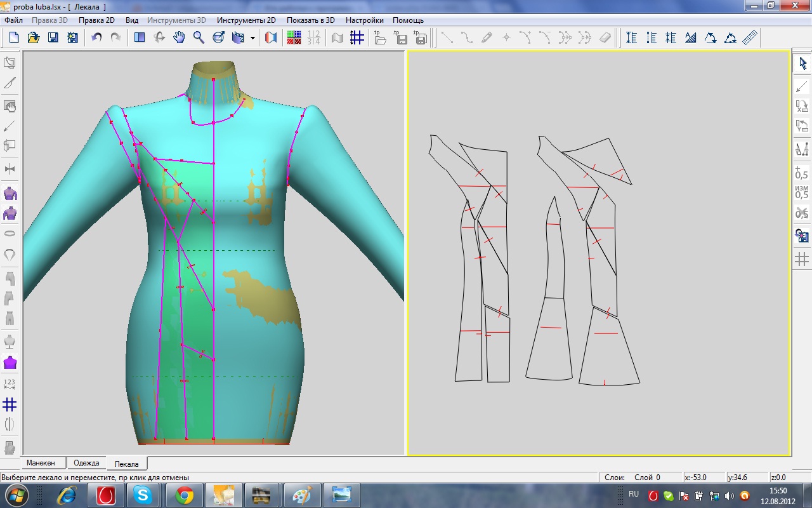Click the multicolor palette grid icon
The width and height of the screenshot is (812, 508).
point(294,38)
